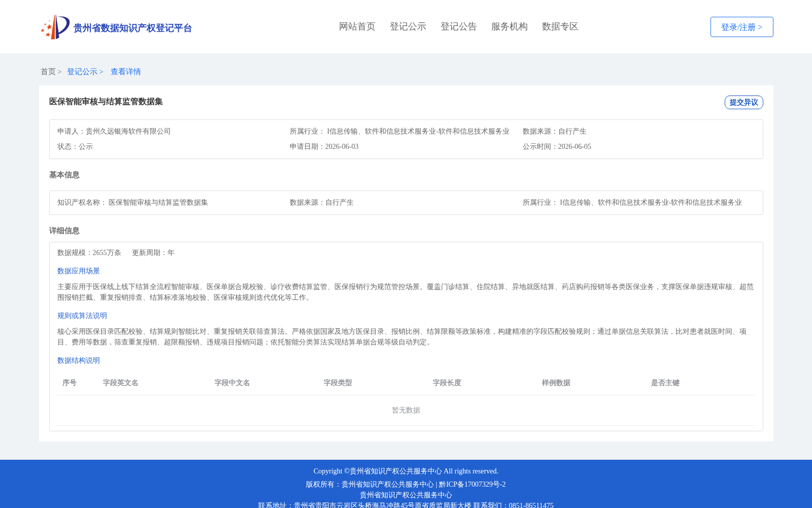
Task: Click 申请日期：2026-06-03
Action: (x=324, y=146)
